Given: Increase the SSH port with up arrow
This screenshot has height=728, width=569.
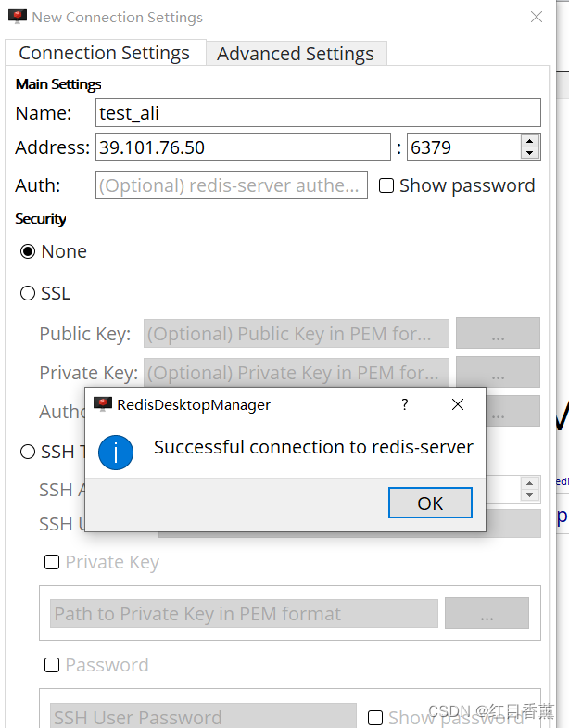Looking at the screenshot, I should pyautogui.click(x=530, y=483).
